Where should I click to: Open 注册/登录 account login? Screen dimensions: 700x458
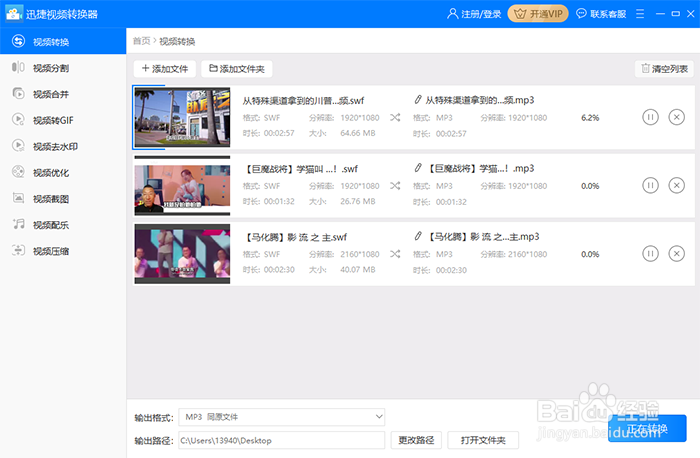[x=474, y=14]
